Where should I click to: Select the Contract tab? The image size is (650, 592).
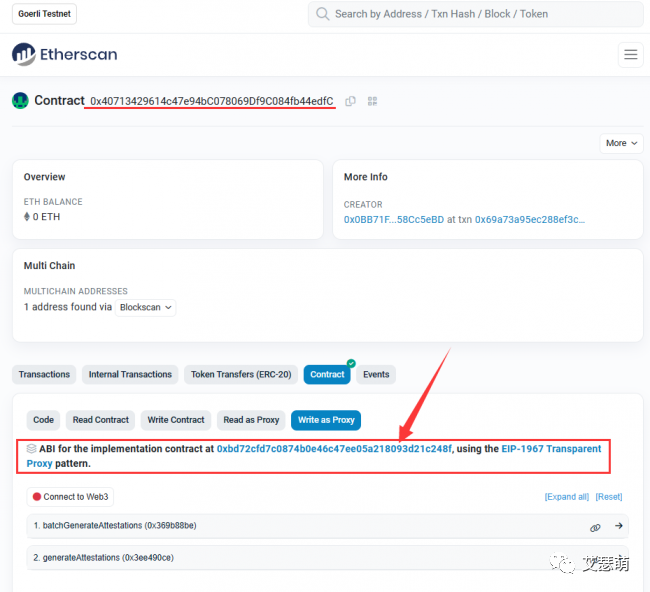(327, 374)
